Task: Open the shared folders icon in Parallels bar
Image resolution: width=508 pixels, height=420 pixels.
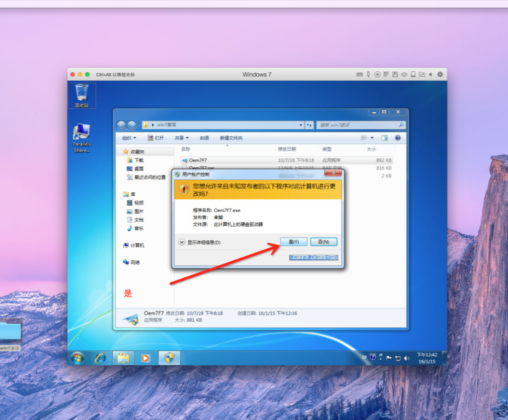Action: tap(422, 74)
